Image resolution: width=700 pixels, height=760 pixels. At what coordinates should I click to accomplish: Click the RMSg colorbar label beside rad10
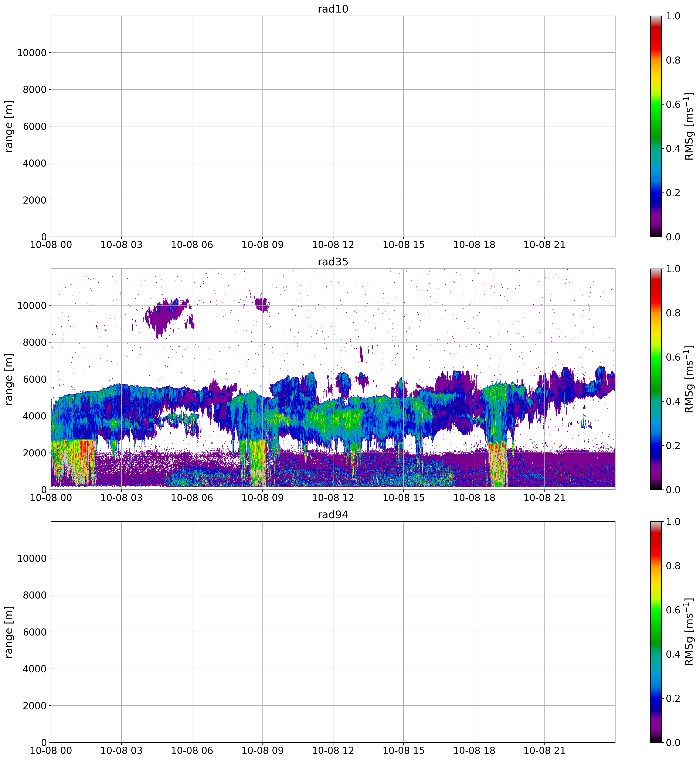click(x=689, y=126)
